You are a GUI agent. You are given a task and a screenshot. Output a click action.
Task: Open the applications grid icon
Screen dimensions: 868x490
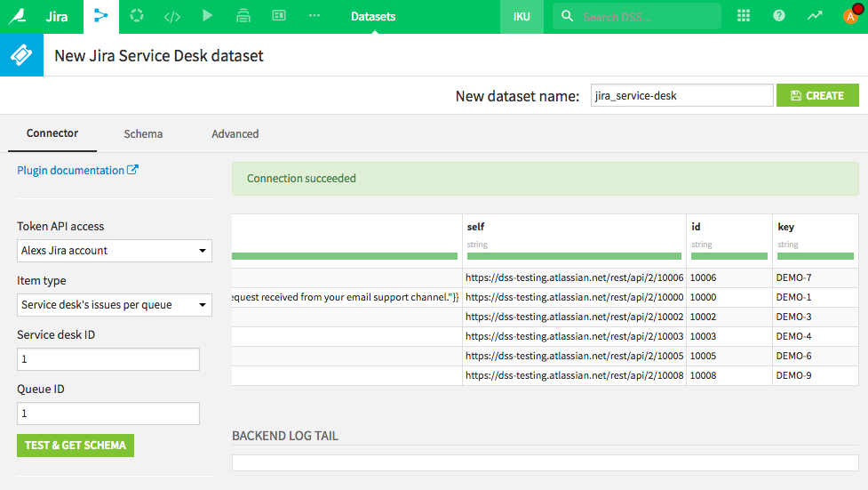(x=744, y=16)
